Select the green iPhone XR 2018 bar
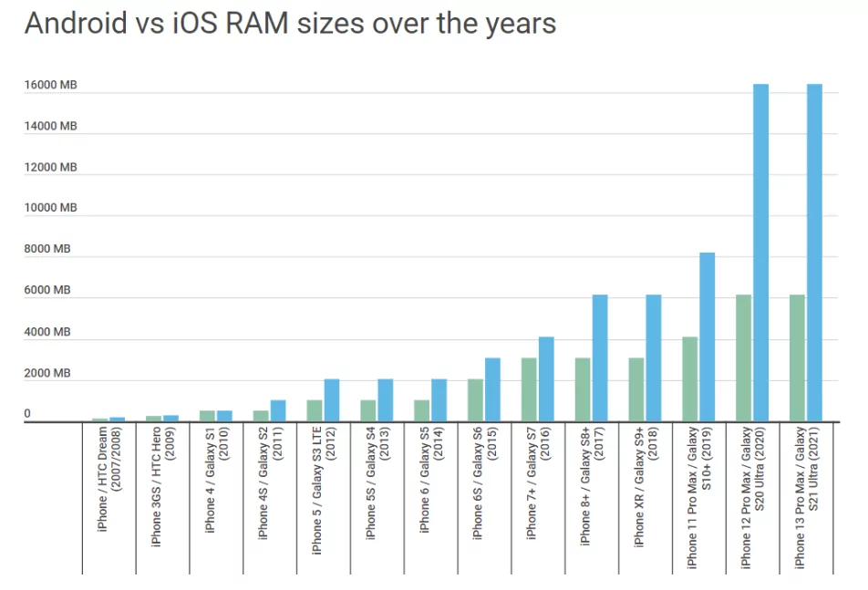 pos(636,389)
